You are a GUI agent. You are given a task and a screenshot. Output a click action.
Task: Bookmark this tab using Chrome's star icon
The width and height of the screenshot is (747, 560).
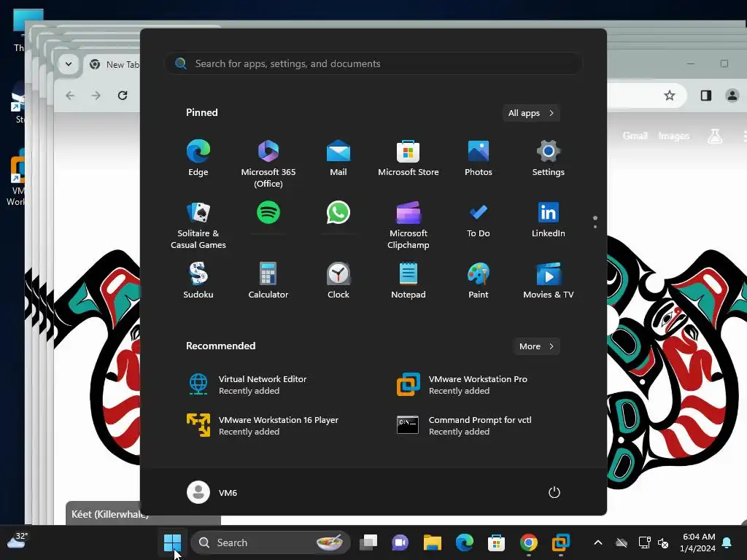coord(670,96)
